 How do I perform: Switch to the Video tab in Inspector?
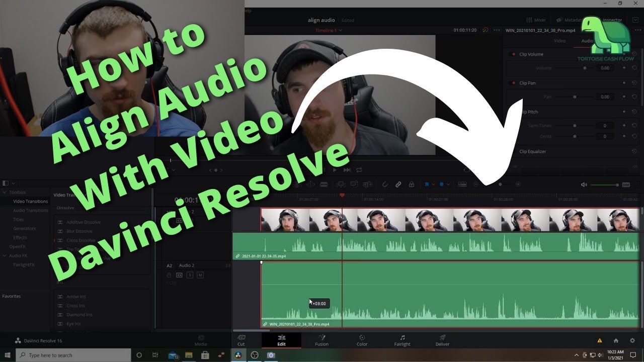(559, 41)
